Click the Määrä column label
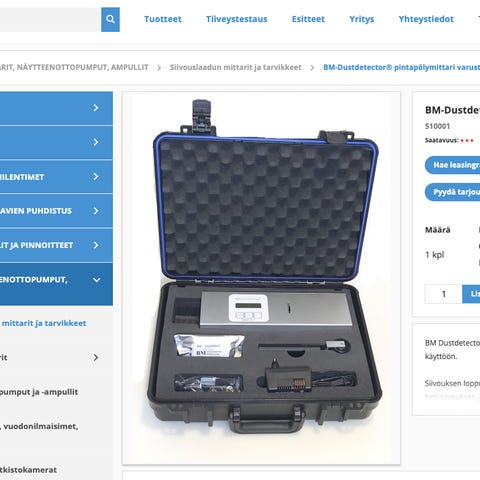Image resolution: width=480 pixels, height=480 pixels. 438,230
